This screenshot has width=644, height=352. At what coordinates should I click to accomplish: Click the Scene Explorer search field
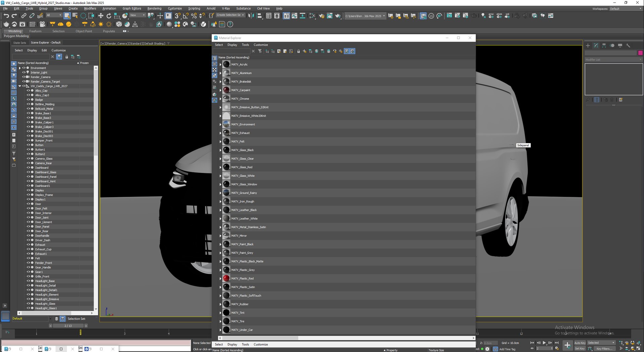31,57
